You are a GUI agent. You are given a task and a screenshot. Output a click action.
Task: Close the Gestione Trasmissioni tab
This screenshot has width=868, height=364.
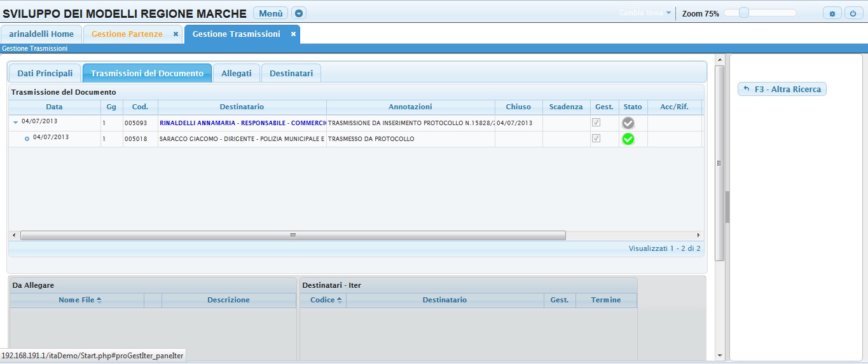click(x=293, y=34)
